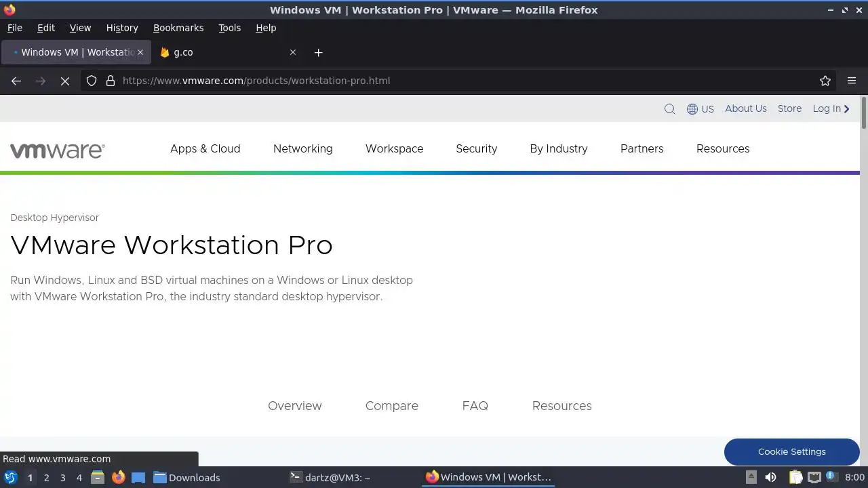Expand the Resources top navigation menu
Viewport: 868px width, 488px height.
[x=723, y=148]
